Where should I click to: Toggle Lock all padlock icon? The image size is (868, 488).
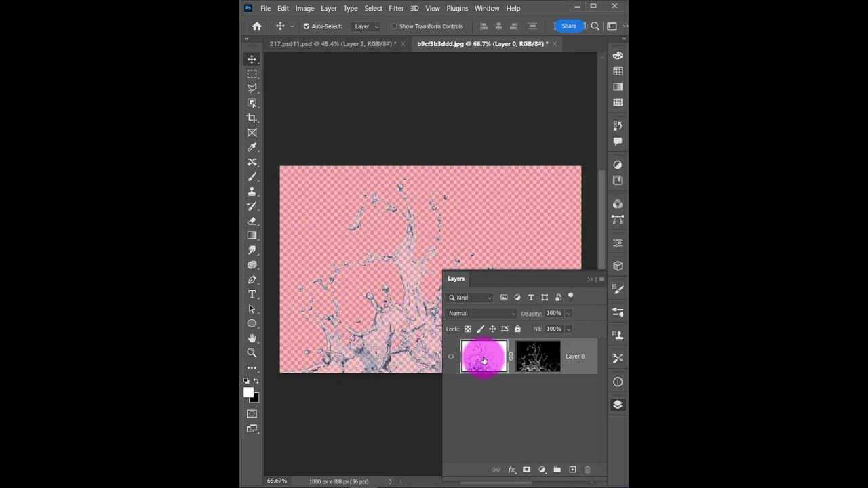click(517, 329)
